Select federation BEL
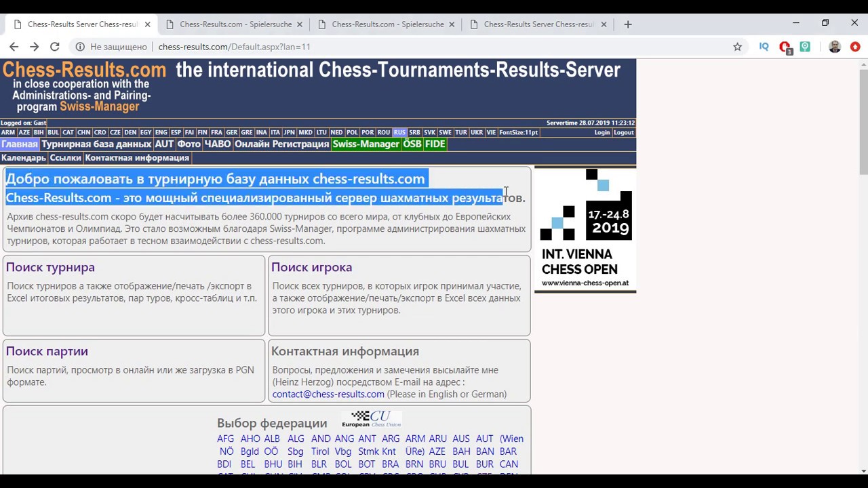Viewport: 868px width, 488px height. coord(248,464)
